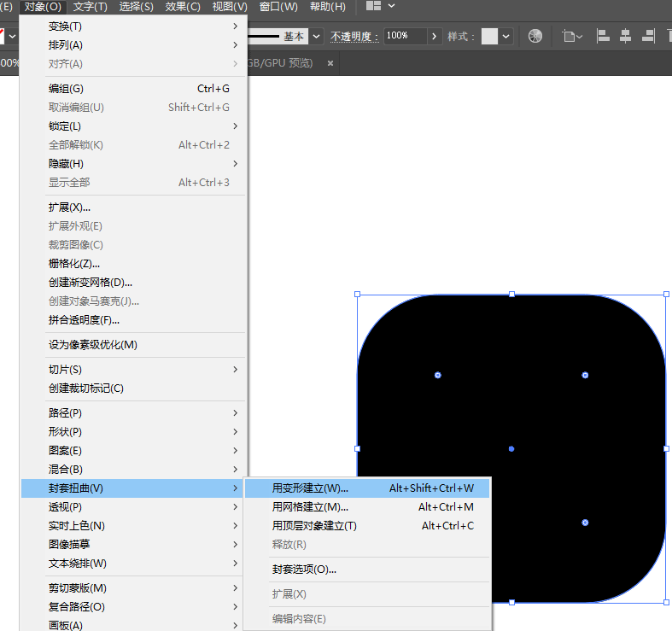Close the document tab with the x
The image size is (672, 631).
pyautogui.click(x=330, y=62)
